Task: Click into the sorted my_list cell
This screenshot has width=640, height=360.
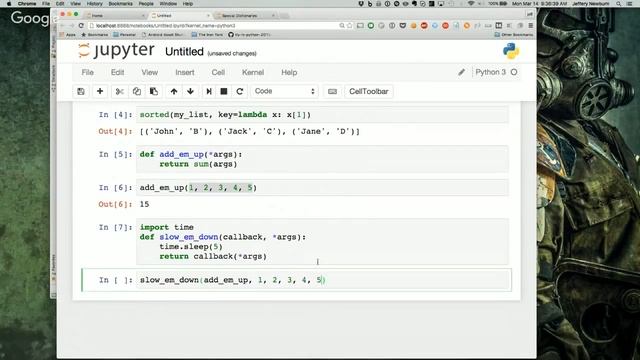Action: click(x=322, y=115)
